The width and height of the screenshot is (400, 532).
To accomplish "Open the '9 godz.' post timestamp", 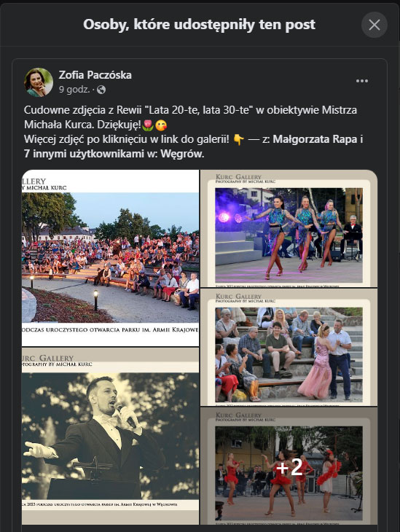I will (74, 90).
